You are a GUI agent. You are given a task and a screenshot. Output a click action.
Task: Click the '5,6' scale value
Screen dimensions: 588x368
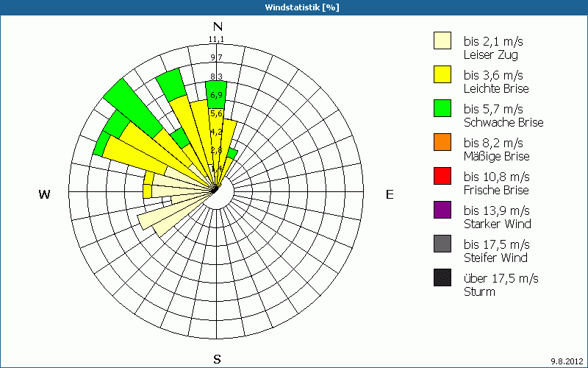[216, 113]
